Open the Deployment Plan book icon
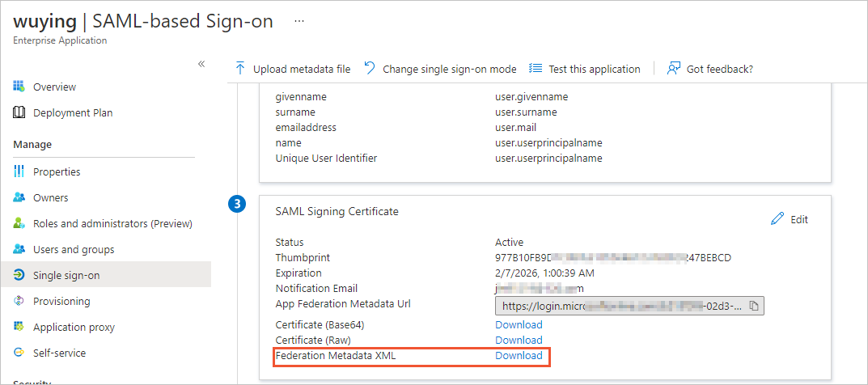The height and width of the screenshot is (385, 868). tap(19, 112)
